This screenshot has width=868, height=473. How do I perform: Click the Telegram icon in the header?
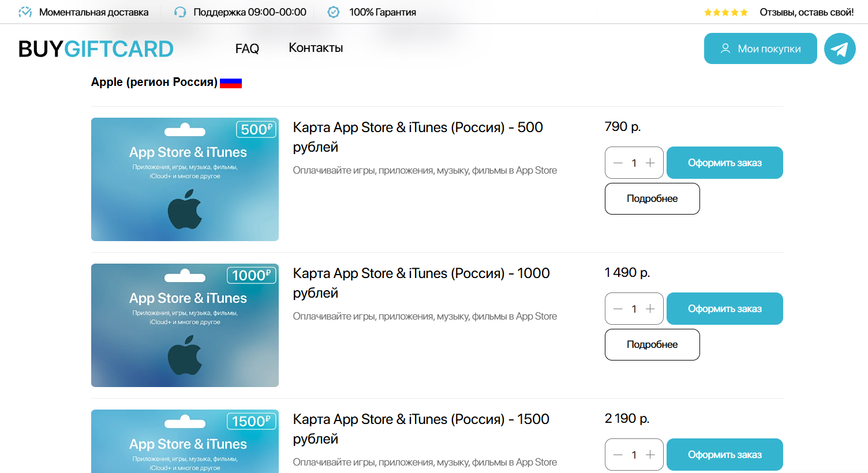tap(840, 48)
